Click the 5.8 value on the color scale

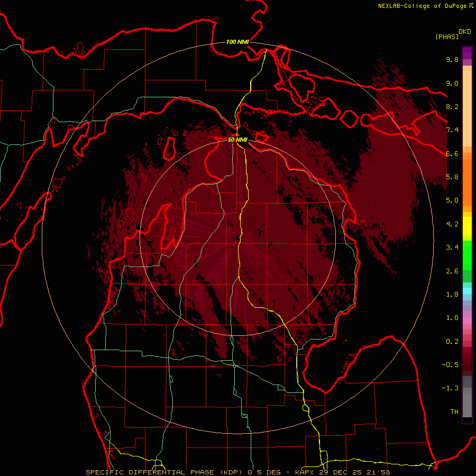pyautogui.click(x=452, y=177)
